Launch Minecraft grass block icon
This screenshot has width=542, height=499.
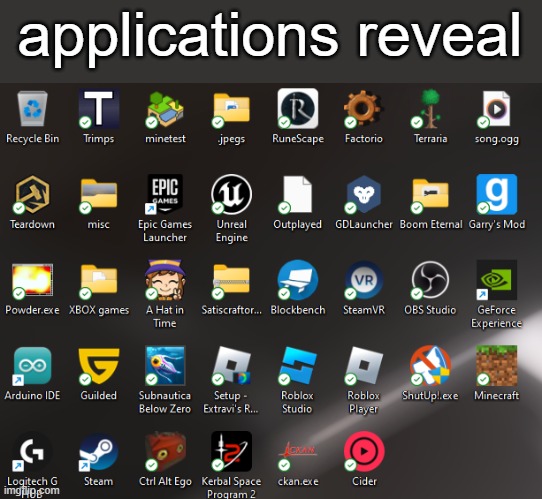[x=496, y=366]
